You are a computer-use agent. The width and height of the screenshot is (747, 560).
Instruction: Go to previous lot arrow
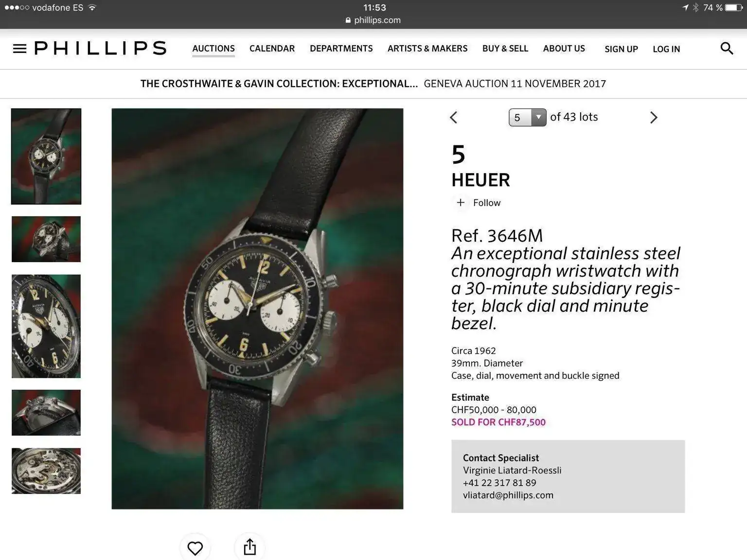pos(454,117)
